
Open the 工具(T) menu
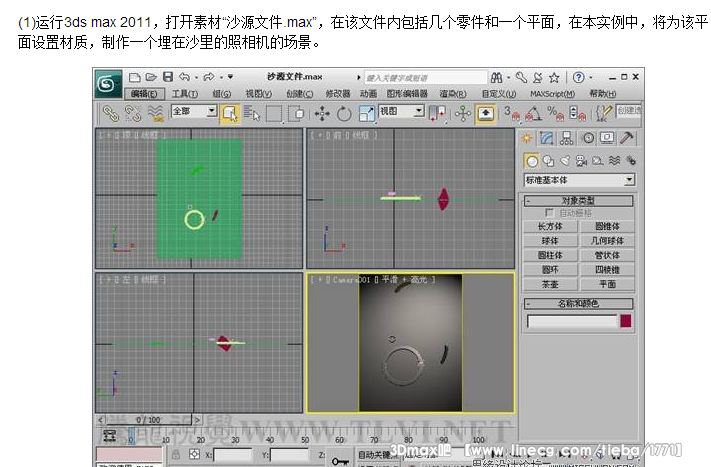coord(185,94)
